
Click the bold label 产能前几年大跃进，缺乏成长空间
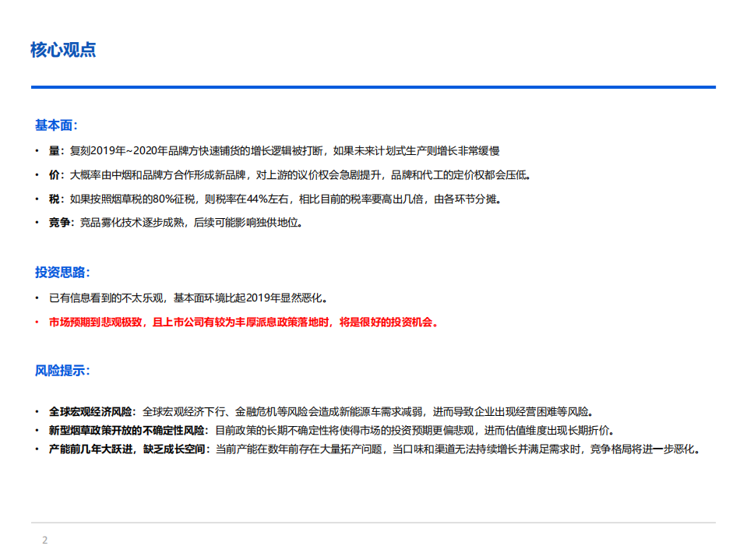[x=129, y=449]
